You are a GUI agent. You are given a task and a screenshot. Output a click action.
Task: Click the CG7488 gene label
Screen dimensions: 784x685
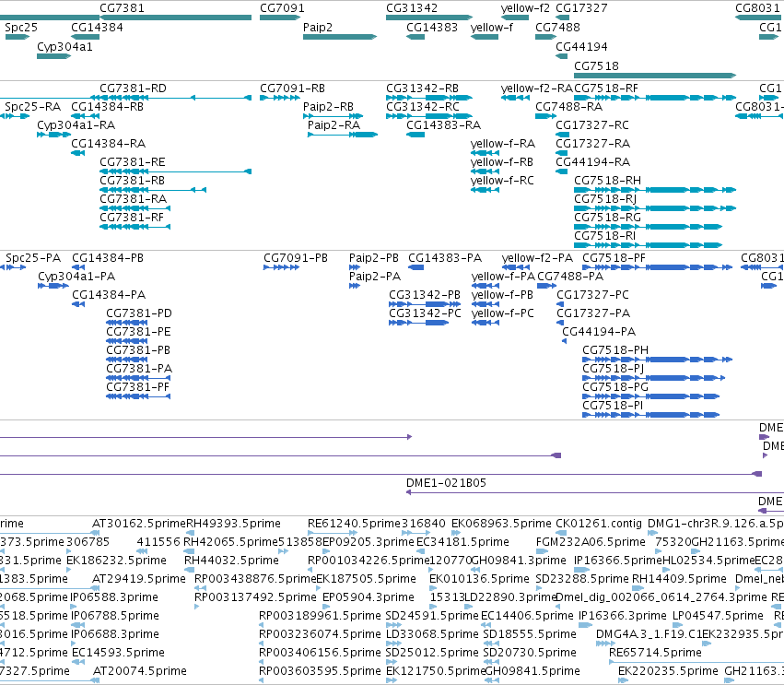pos(557,27)
